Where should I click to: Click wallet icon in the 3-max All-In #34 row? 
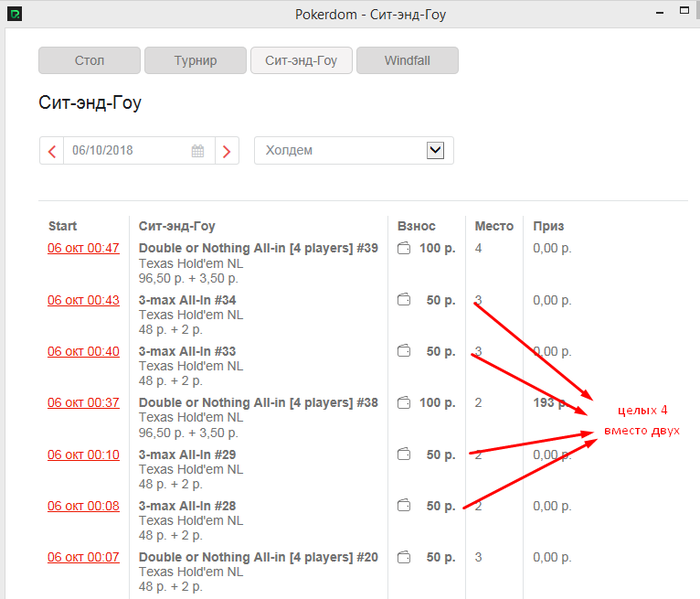point(404,300)
